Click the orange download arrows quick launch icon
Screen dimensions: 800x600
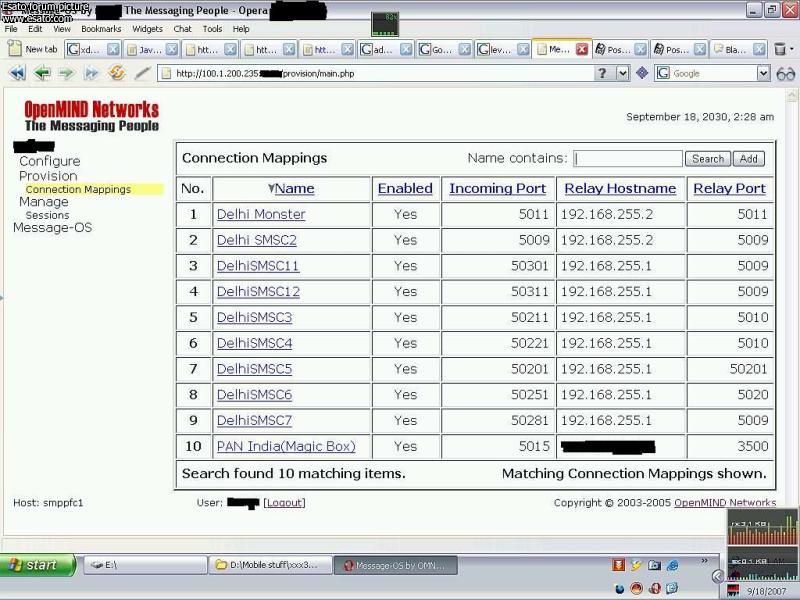618,565
